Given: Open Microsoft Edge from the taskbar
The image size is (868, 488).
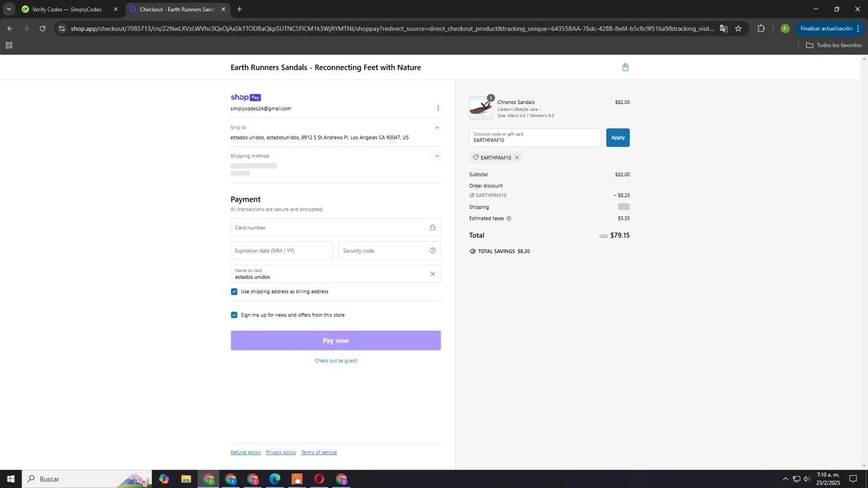Looking at the screenshot, I should (x=275, y=479).
